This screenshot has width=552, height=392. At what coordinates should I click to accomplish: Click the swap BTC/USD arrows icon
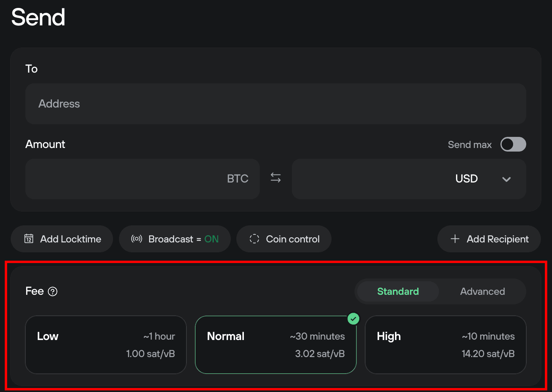coord(276,178)
